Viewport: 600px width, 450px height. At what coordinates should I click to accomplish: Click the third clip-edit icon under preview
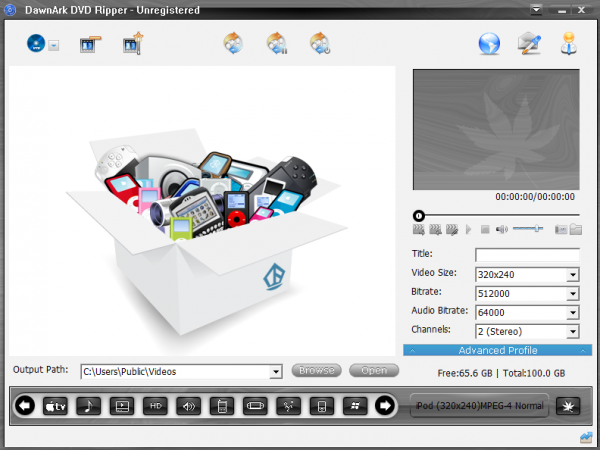point(452,230)
